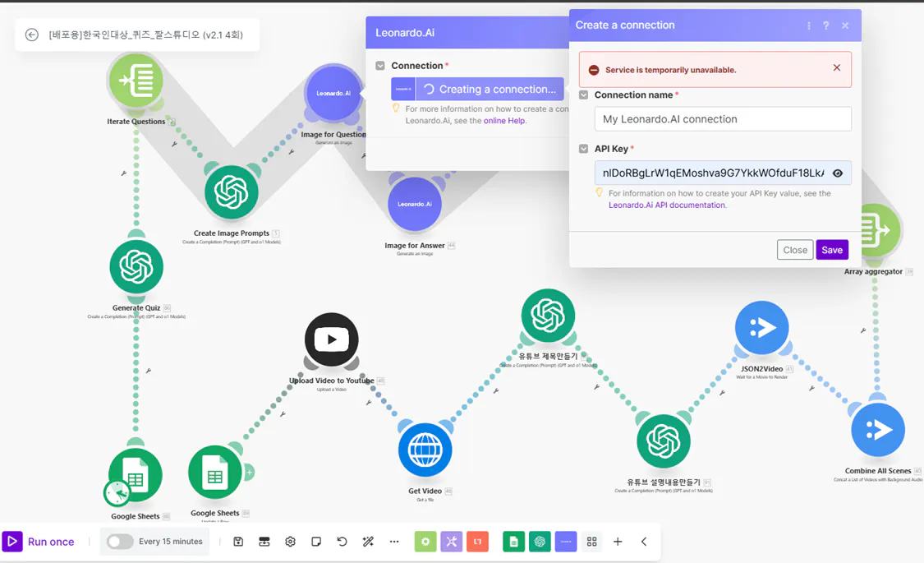Open the purple tools wrench icon
The height and width of the screenshot is (563, 924).
(452, 541)
